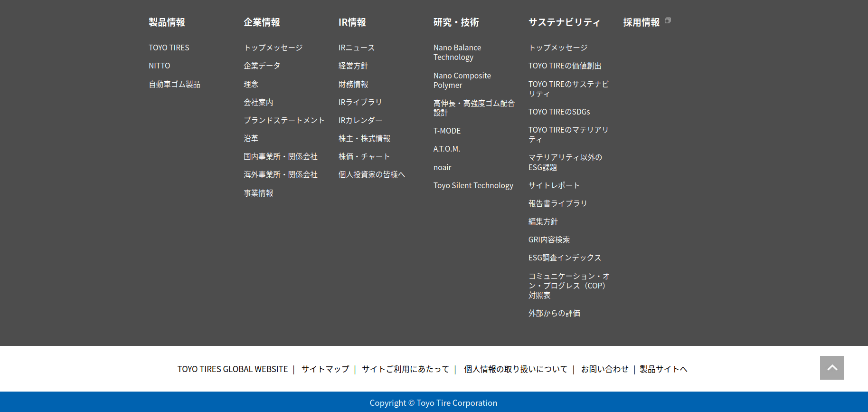Open the IR情報 section heading

(352, 22)
